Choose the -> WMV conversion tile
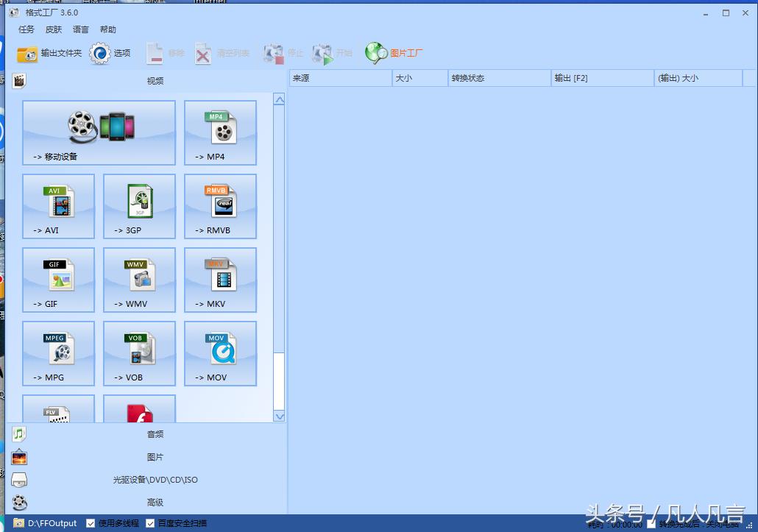The width and height of the screenshot is (758, 532). pos(139,280)
